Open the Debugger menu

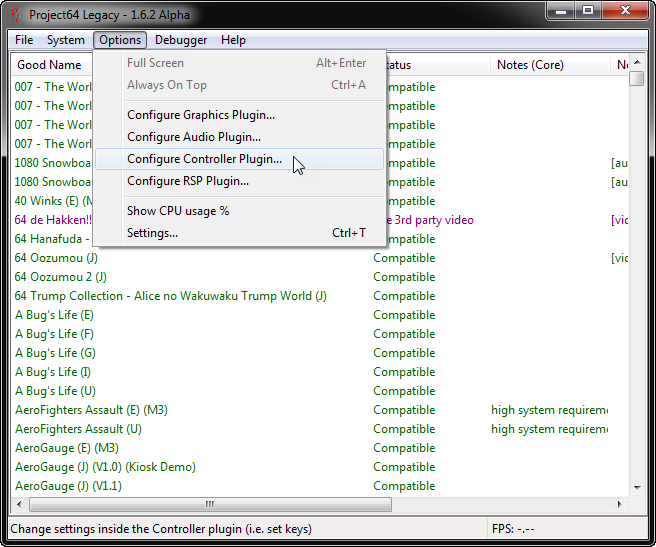coord(181,40)
